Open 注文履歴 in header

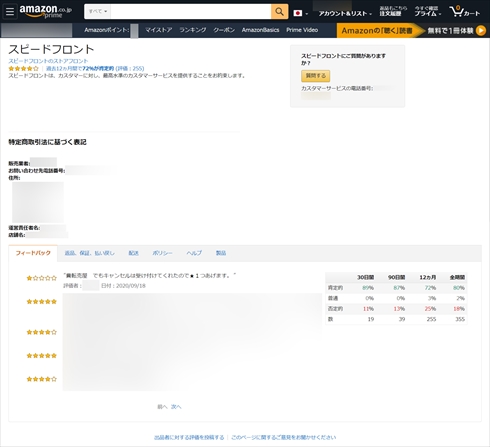point(390,13)
